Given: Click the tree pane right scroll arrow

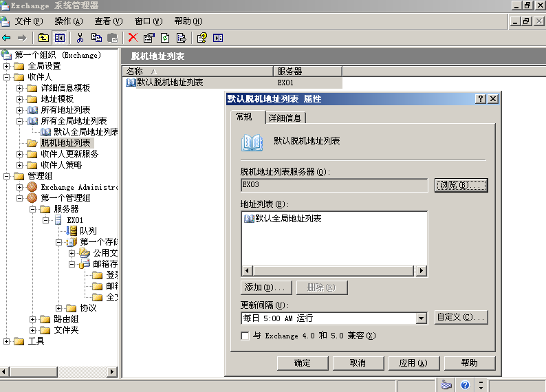Looking at the screenshot, I should (x=112, y=371).
